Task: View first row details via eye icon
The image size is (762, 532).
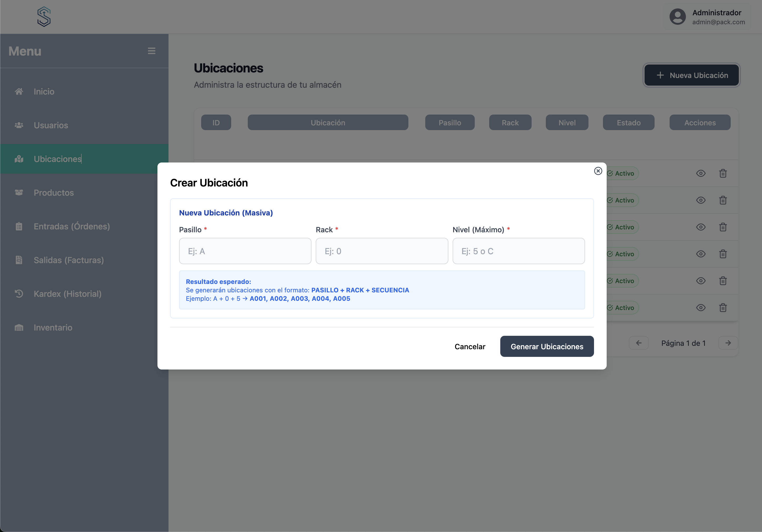Action: (x=701, y=173)
